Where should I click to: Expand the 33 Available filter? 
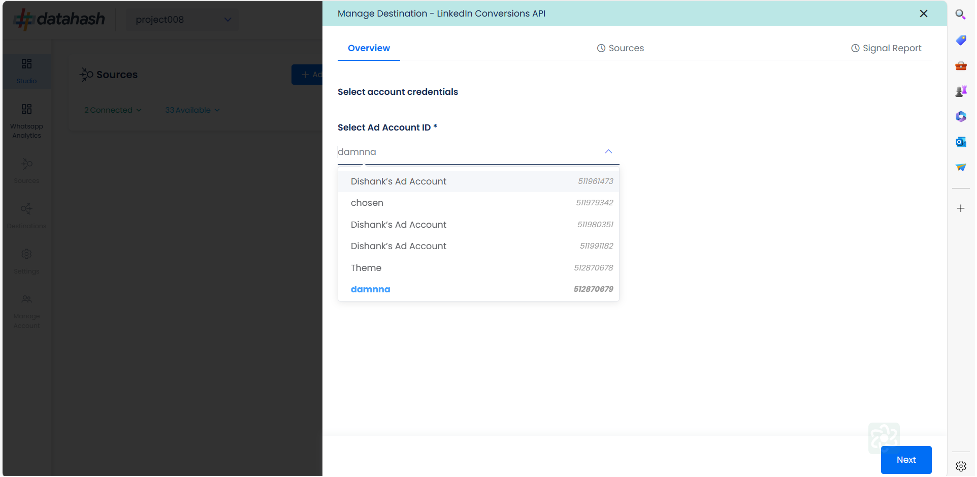[192, 110]
